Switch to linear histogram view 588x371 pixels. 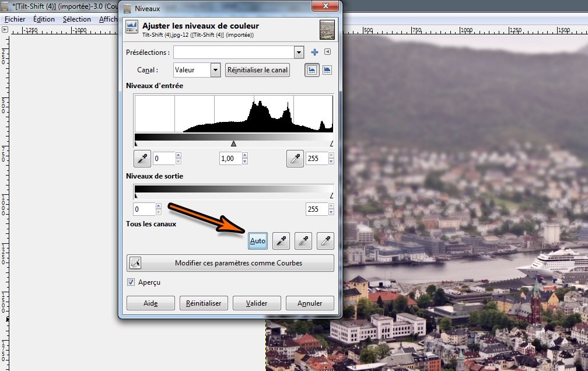[312, 70]
